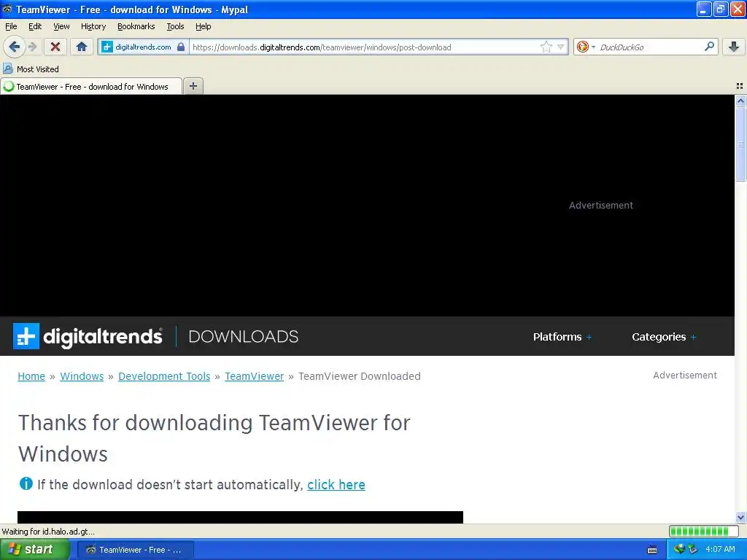Image resolution: width=747 pixels, height=560 pixels.
Task: Click the digitaltrends wordmark
Action: coord(103,337)
